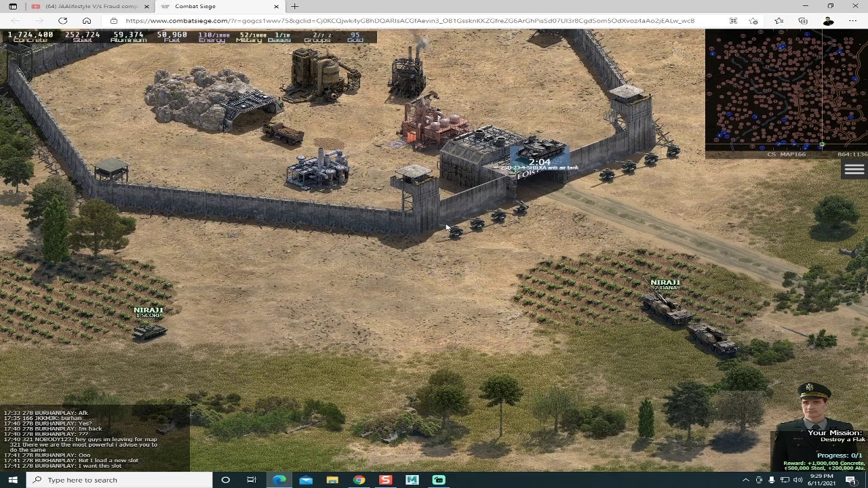Click the ZSU-23-4 Shilka production timer 2:04

click(539, 162)
